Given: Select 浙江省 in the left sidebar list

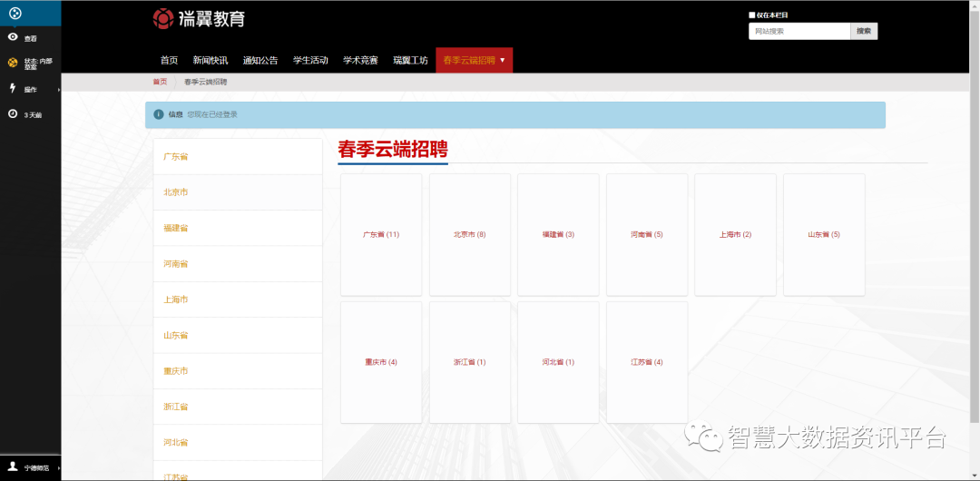Looking at the screenshot, I should click(238, 406).
